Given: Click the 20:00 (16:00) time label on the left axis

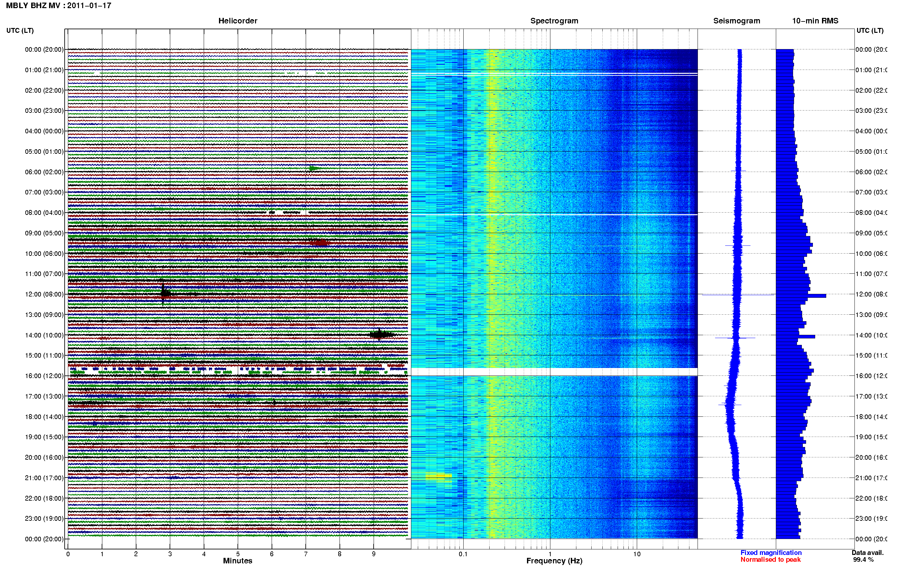Looking at the screenshot, I should point(44,457).
